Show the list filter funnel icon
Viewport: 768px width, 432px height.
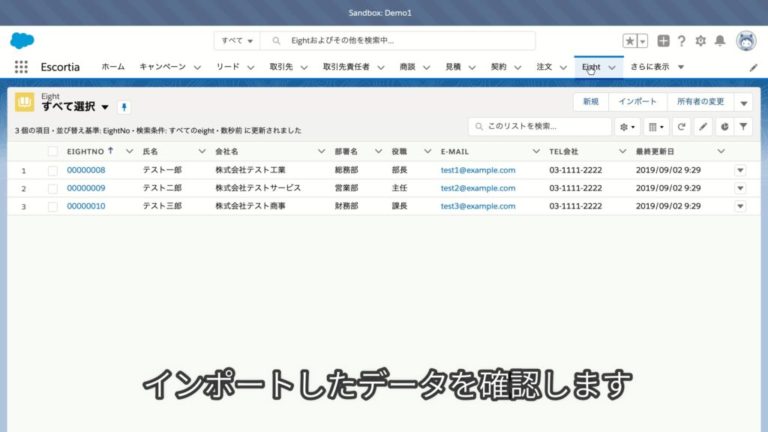744,127
